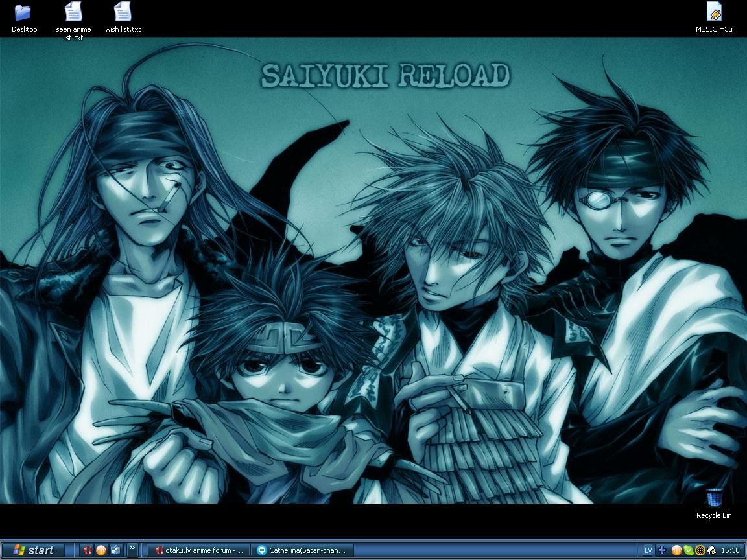Screen dimensions: 747x560
Task: Open Skype from the system tray
Action: pos(689,550)
